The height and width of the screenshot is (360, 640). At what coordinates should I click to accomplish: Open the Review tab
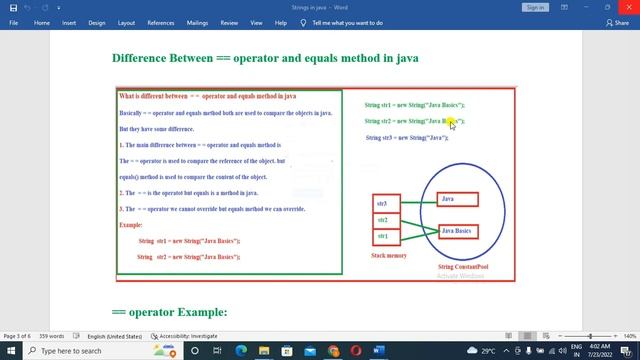click(229, 23)
